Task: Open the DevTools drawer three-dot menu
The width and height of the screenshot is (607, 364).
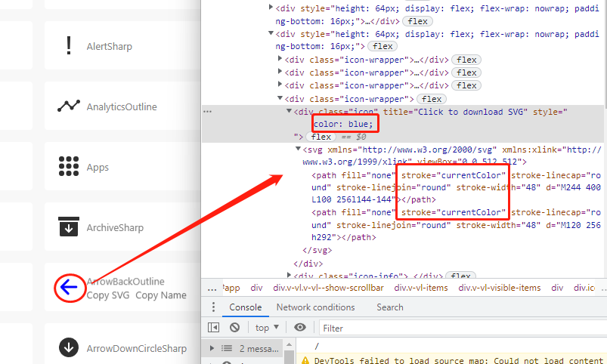Action: pos(213,307)
